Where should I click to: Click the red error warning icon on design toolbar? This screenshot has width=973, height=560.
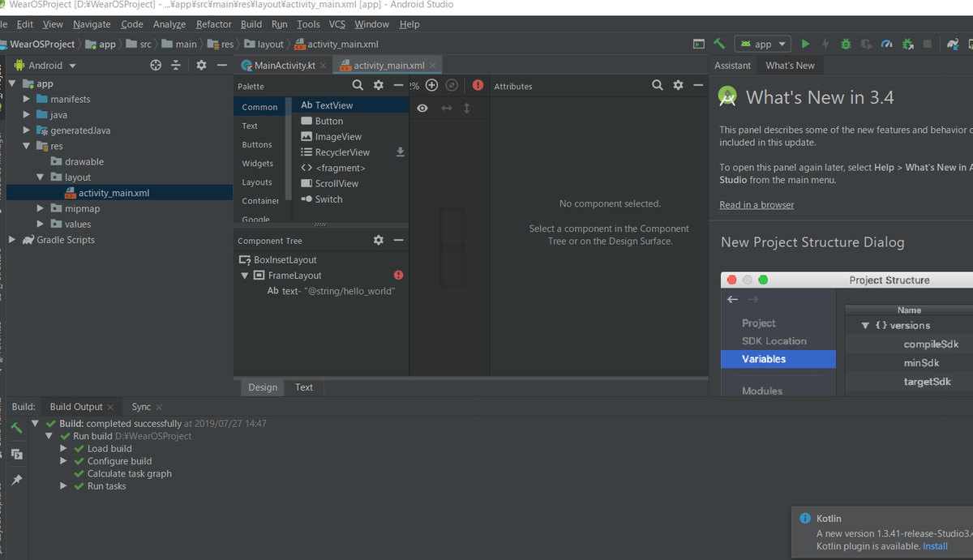click(x=478, y=85)
